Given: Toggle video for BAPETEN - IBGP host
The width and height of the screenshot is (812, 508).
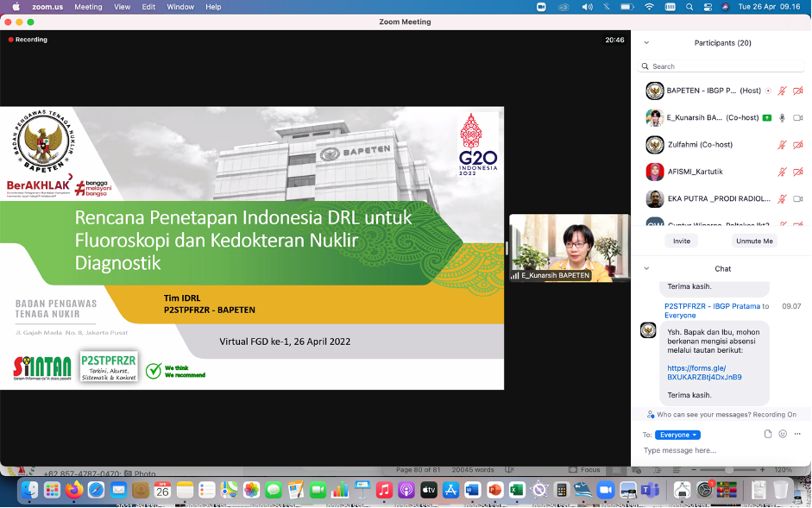Looking at the screenshot, I should pyautogui.click(x=798, y=91).
